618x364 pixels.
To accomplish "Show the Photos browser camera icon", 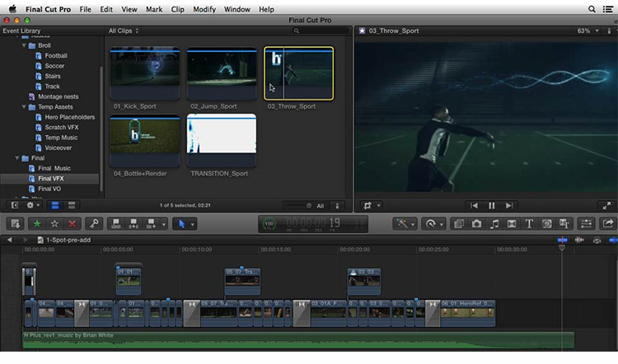I will point(476,224).
